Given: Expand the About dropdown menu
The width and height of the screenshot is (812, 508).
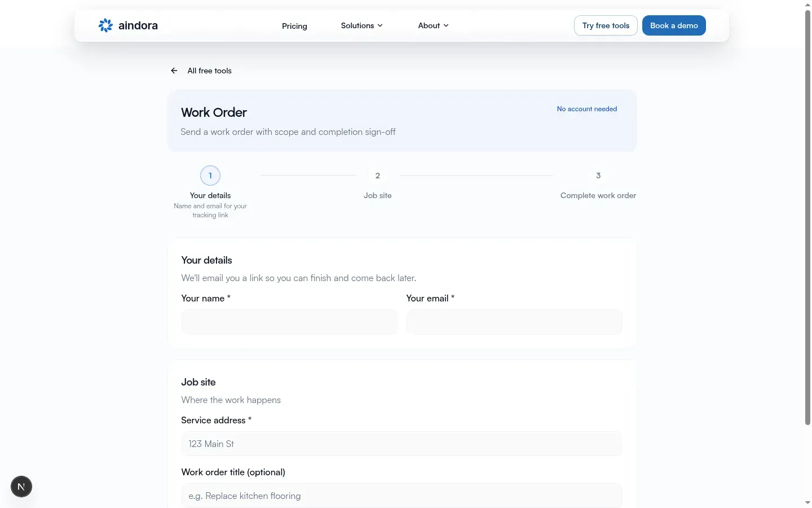Looking at the screenshot, I should [434, 25].
